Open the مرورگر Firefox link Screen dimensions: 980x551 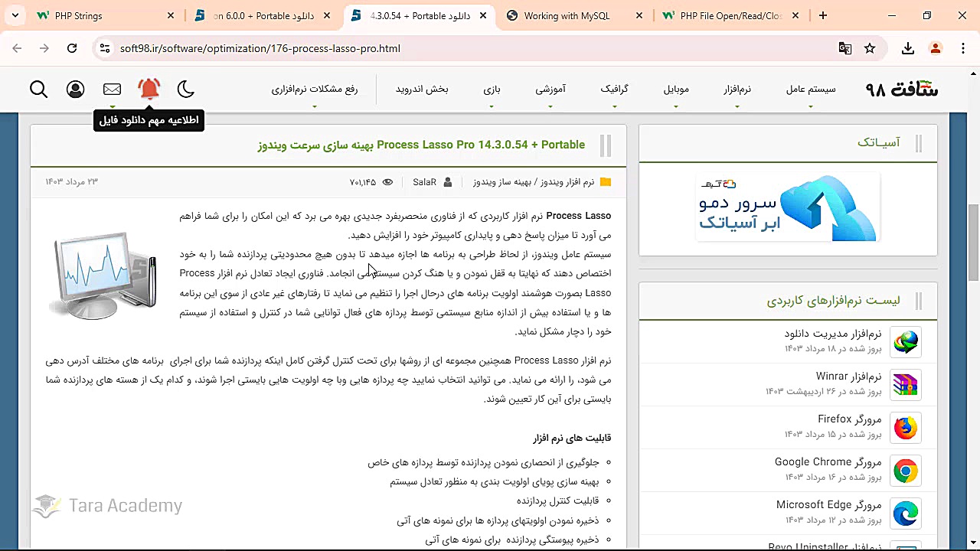pyautogui.click(x=850, y=419)
